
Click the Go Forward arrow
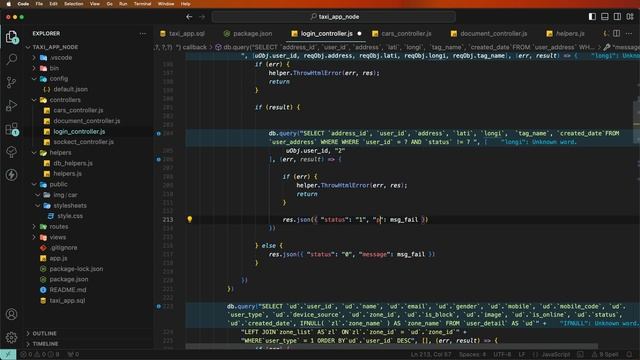pos(202,17)
